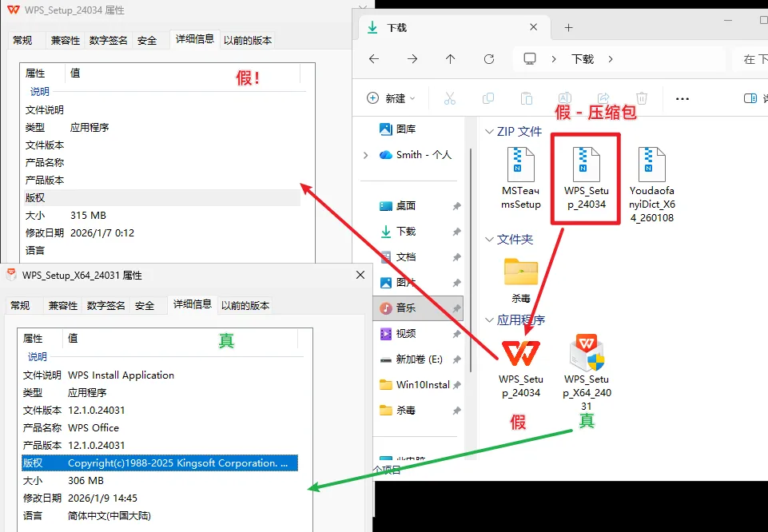Screen dimensions: 768x532
Task: Click 下载 in the address bar breadcrumb
Action: coord(583,59)
